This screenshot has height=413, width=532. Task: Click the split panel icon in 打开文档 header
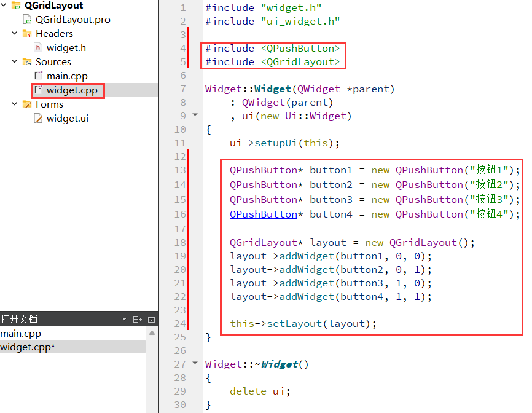(137, 320)
